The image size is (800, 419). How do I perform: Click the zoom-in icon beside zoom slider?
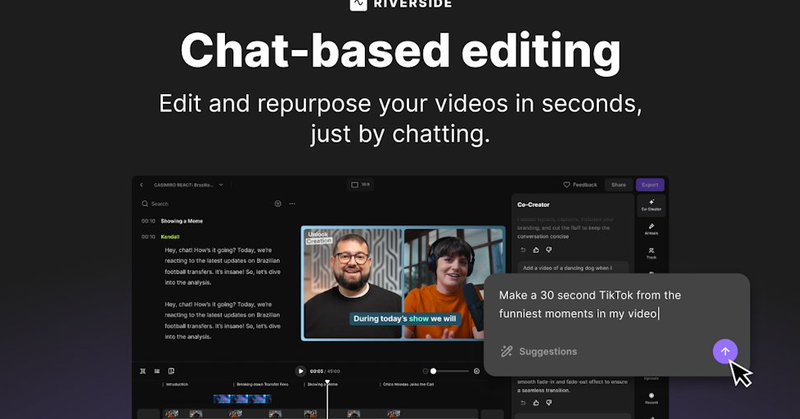tap(477, 371)
